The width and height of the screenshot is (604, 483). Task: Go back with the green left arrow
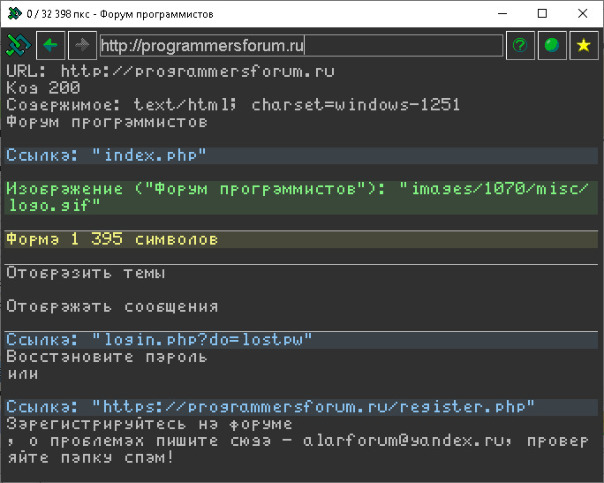coord(51,45)
